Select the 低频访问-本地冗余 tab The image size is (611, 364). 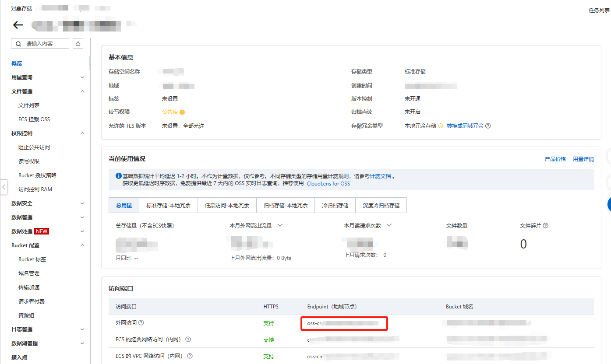click(227, 205)
